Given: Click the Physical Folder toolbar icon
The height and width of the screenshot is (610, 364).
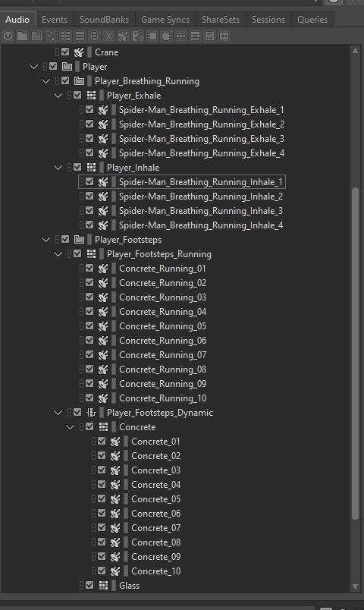Looking at the screenshot, I should tap(22, 36).
